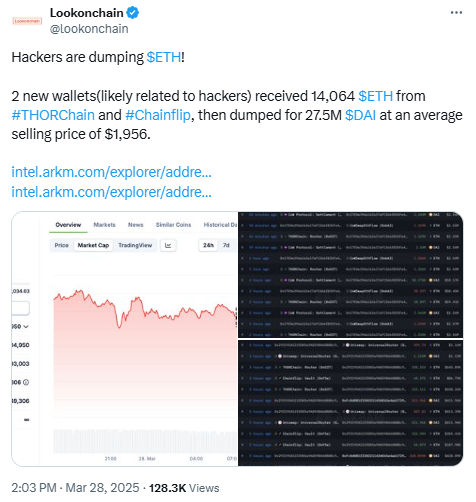Click the info icon beside the 106 value
This screenshot has width=476, height=502.
26,382
